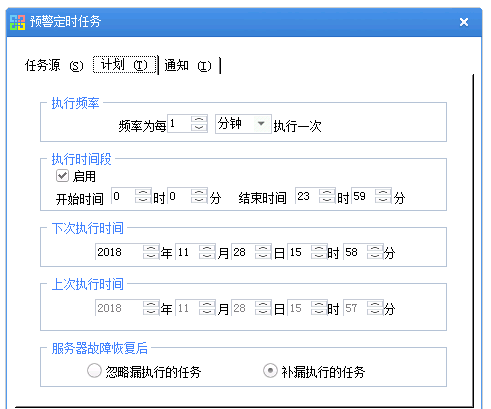Increase the end hour spinner value 23
491x409 pixels.
(x=327, y=192)
